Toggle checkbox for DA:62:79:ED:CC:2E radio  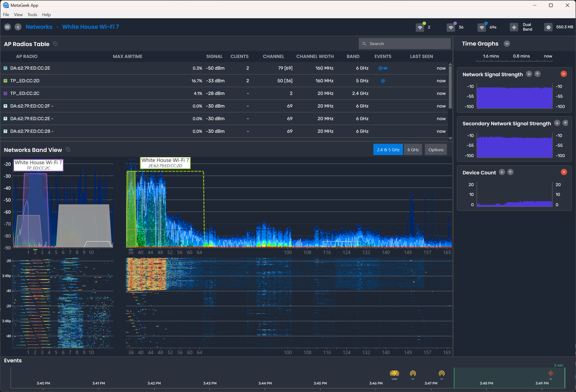point(5,68)
